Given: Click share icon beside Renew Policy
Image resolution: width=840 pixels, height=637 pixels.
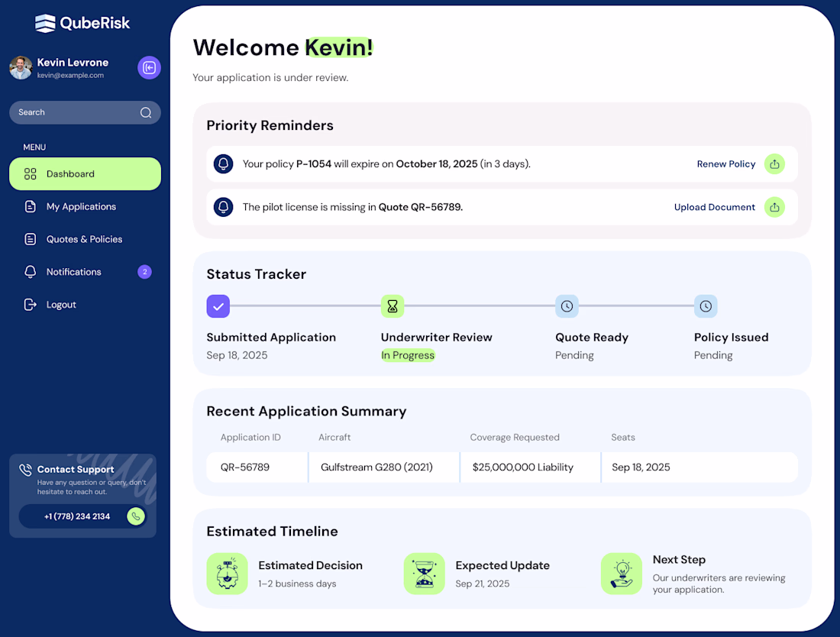Looking at the screenshot, I should pos(774,164).
